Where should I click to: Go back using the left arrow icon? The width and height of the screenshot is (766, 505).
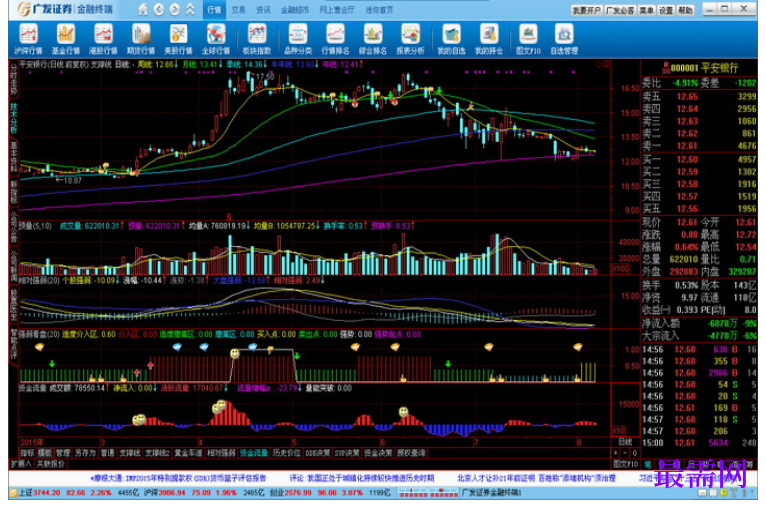pos(159,9)
